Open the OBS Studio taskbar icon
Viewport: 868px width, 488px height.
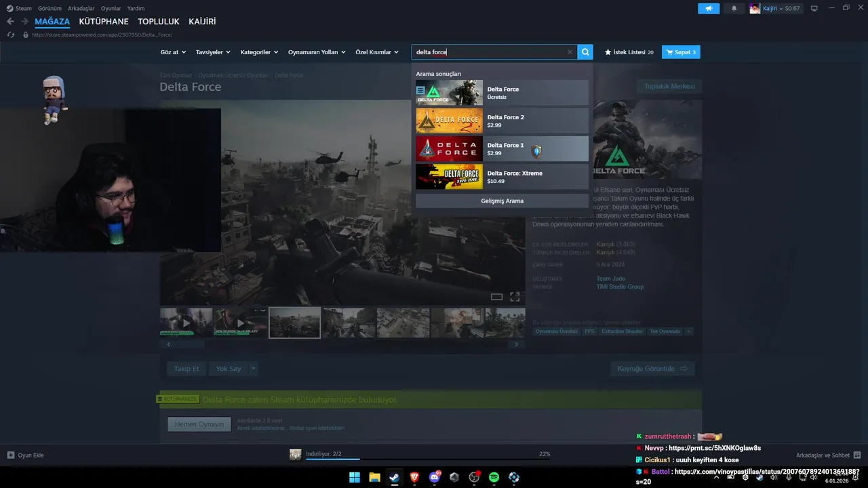(x=475, y=477)
